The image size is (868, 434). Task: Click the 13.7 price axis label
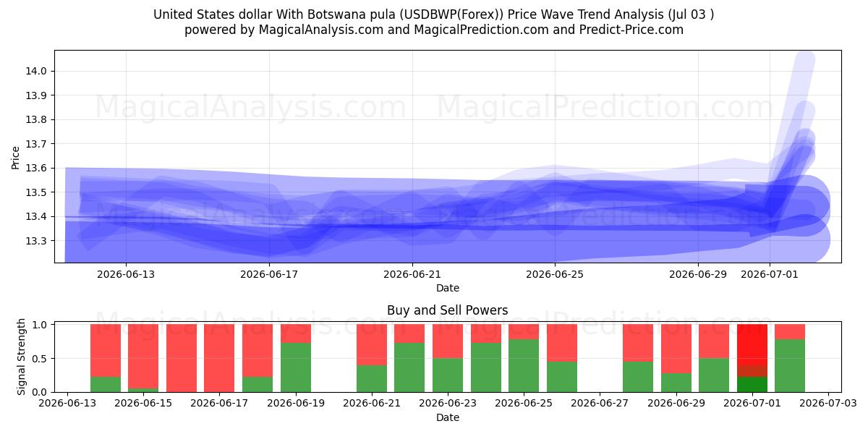pyautogui.click(x=36, y=144)
